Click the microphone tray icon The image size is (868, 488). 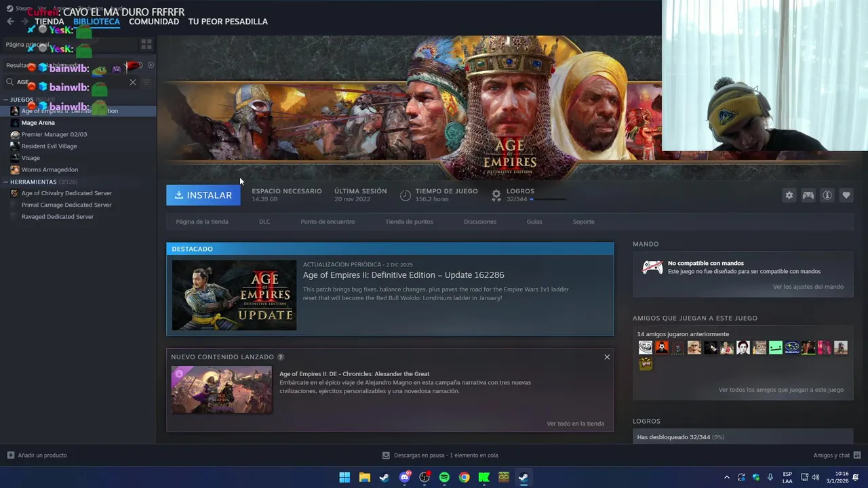pos(770,477)
